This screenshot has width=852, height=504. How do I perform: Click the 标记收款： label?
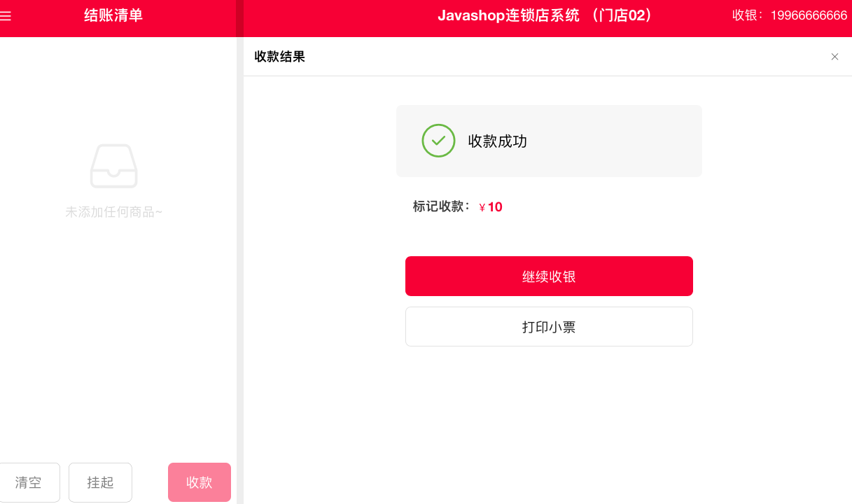[442, 206]
